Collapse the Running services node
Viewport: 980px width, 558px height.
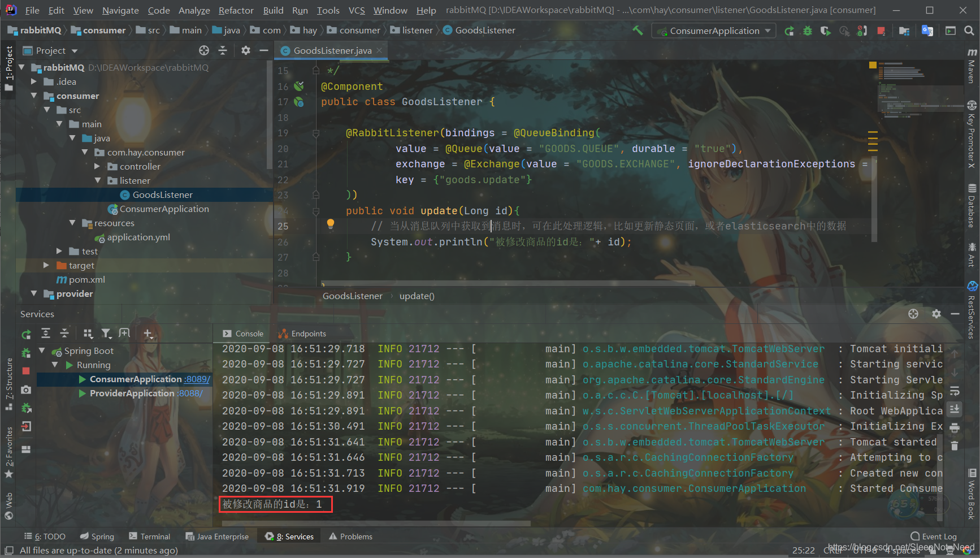[x=55, y=365]
